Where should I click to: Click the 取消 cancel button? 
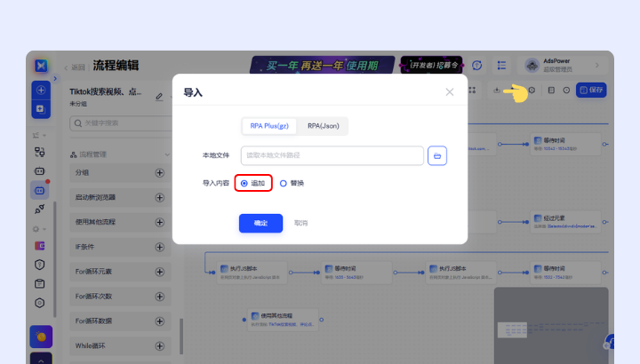tap(300, 224)
